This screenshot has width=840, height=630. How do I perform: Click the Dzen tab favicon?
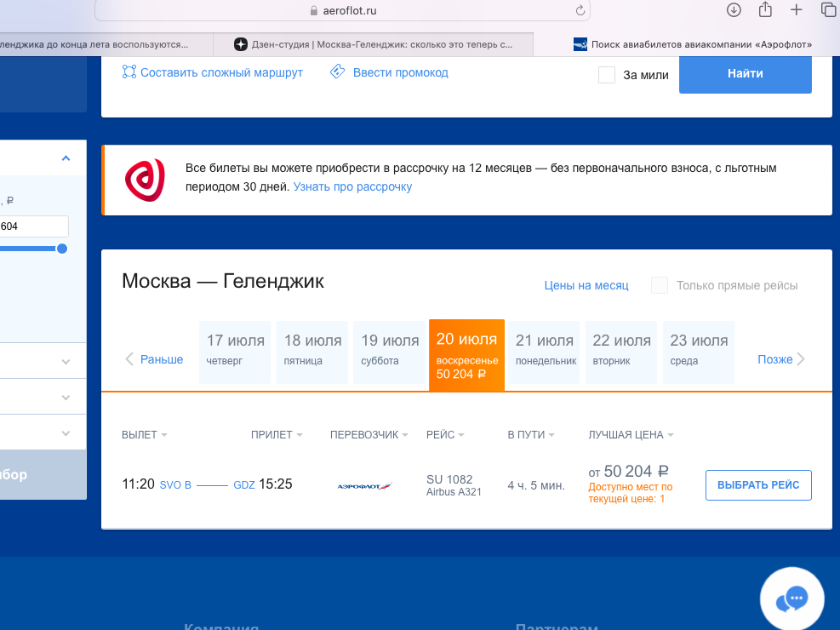click(241, 44)
